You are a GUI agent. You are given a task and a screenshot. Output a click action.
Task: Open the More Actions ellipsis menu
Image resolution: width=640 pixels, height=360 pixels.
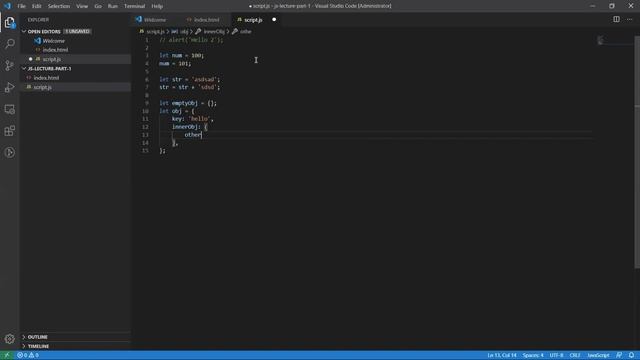629,19
